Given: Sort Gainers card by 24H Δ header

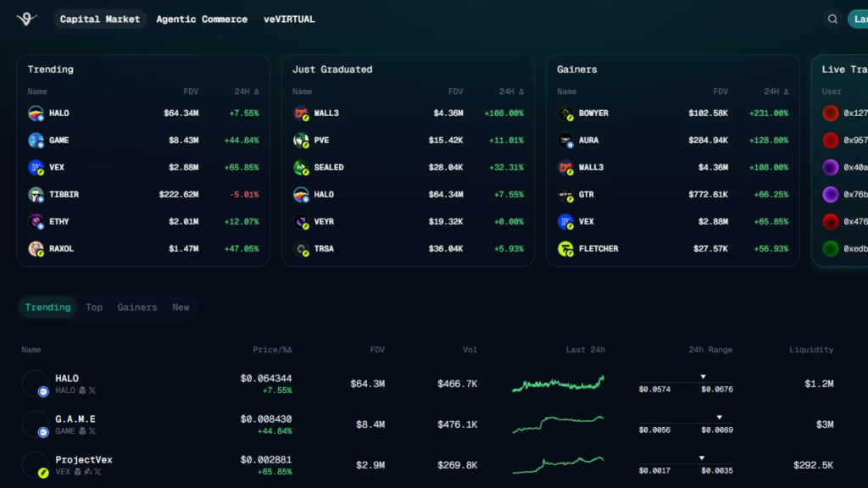Looking at the screenshot, I should 776,91.
